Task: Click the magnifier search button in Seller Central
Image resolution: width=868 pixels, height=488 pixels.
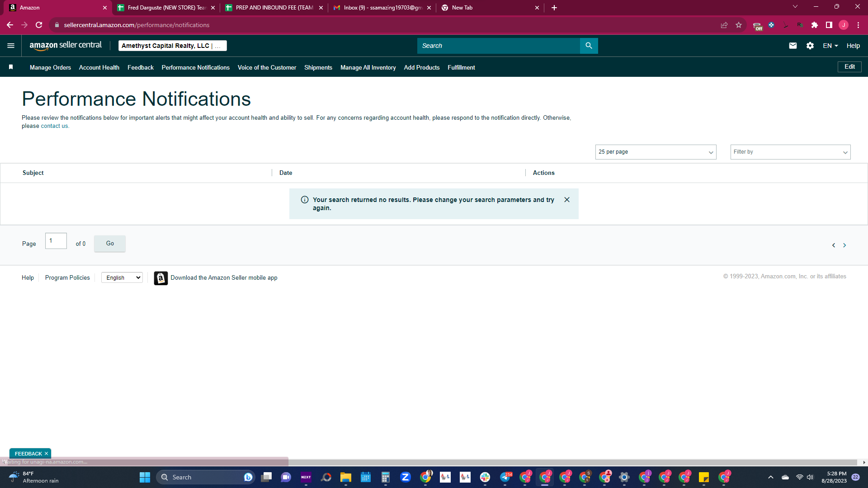Action: [589, 46]
